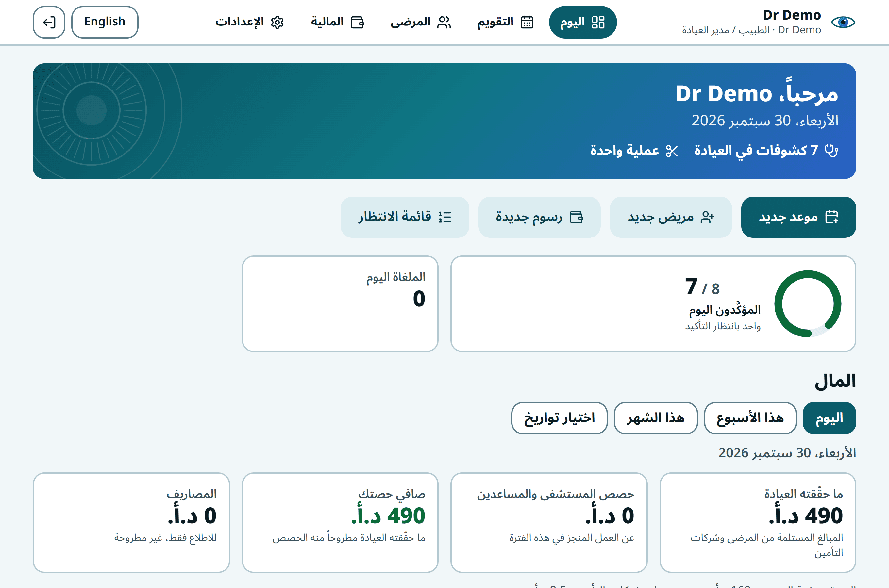Switch language with the English button
The image size is (889, 588).
click(105, 22)
